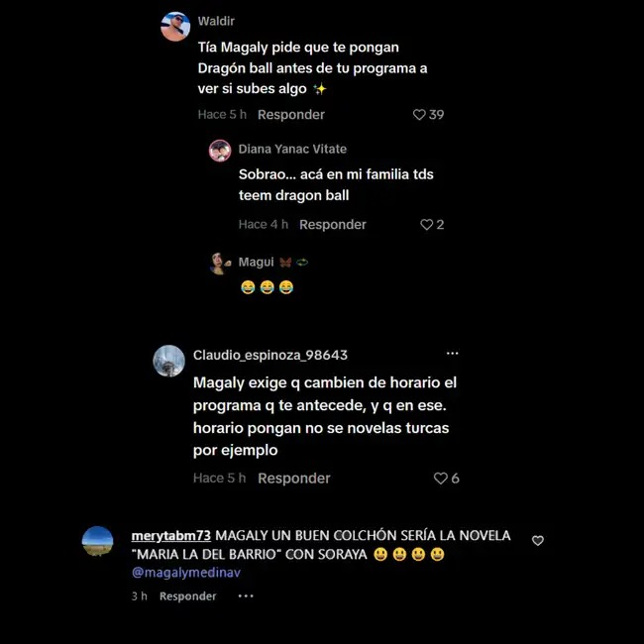Open the @magalymedinav mention
644x644 pixels.
(x=186, y=572)
